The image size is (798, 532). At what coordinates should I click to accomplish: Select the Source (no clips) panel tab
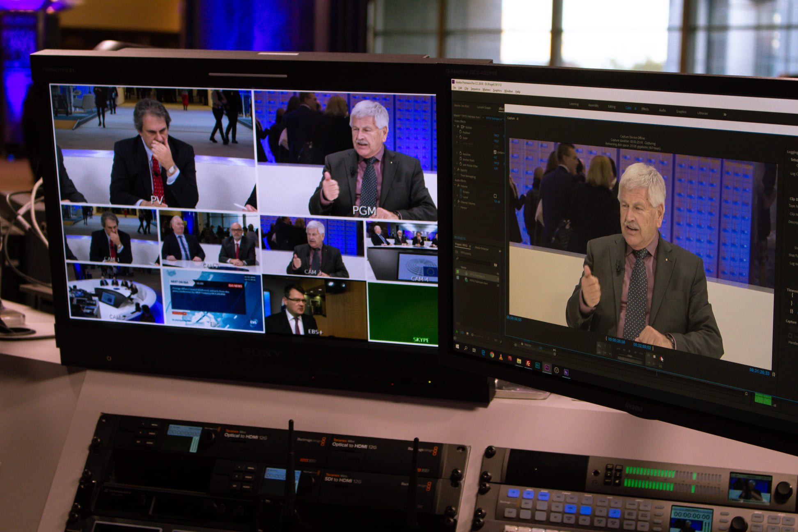click(461, 106)
